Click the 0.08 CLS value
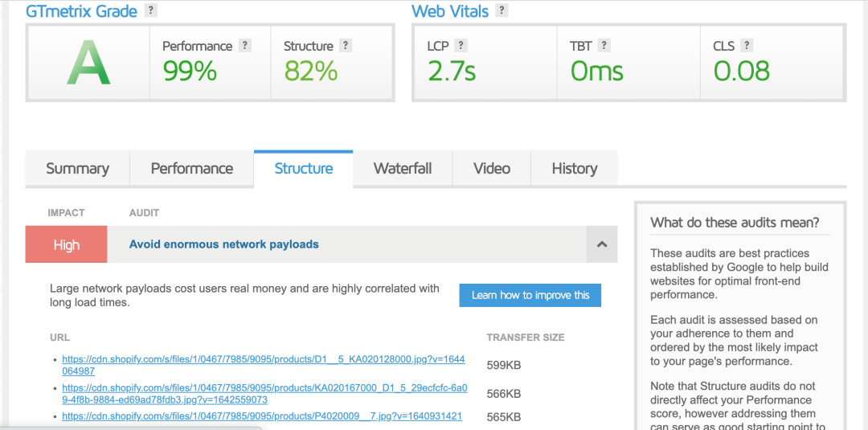 tap(741, 71)
